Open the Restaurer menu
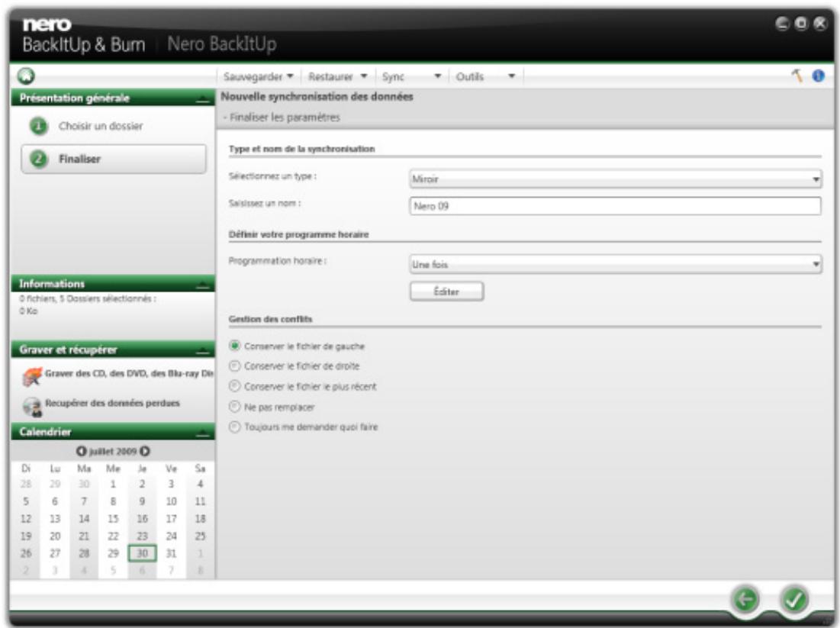840x628 pixels. coord(337,76)
